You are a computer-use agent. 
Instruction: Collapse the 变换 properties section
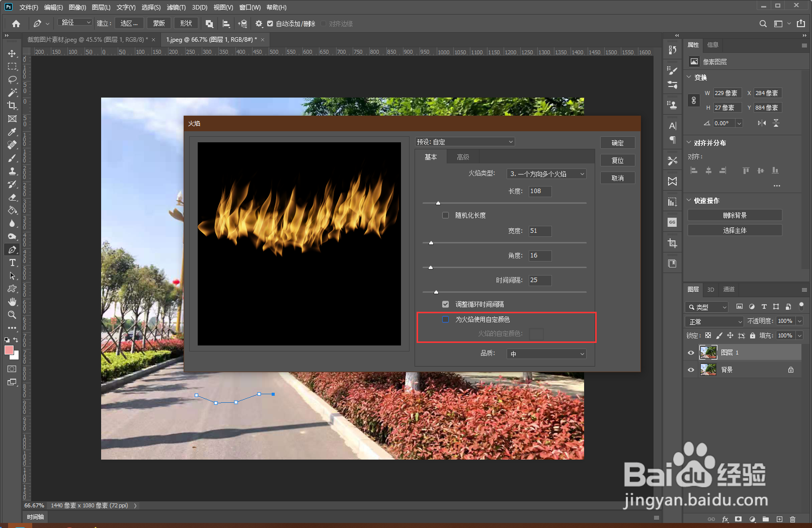click(x=689, y=77)
